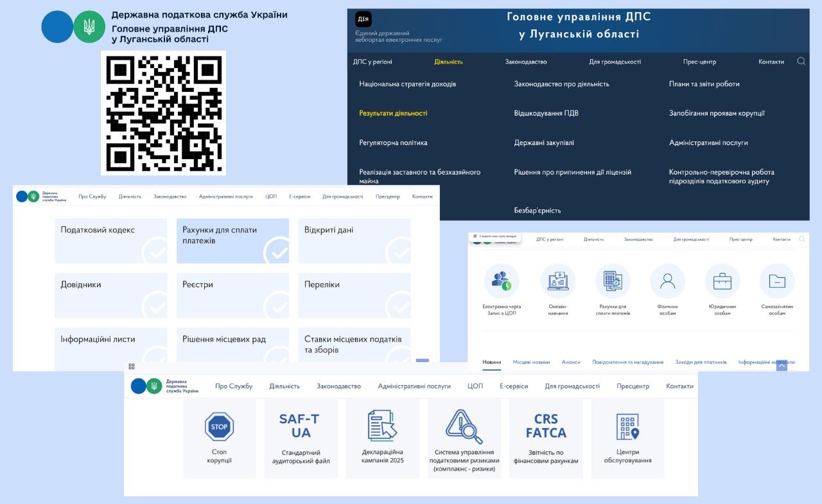
Task: Click the trident emblem logo at top left
Action: 89,27
